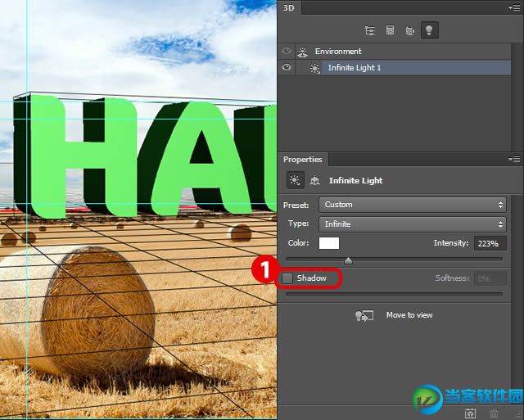Viewport: 524px width, 420px height.
Task: Click the Intensity label
Action: (x=451, y=243)
